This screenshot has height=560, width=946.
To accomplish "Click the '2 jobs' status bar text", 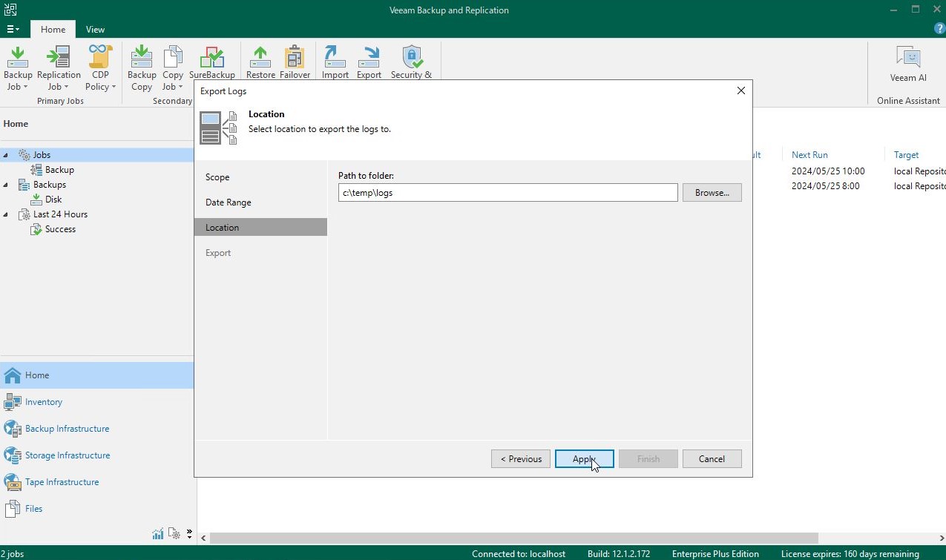I will [13, 554].
